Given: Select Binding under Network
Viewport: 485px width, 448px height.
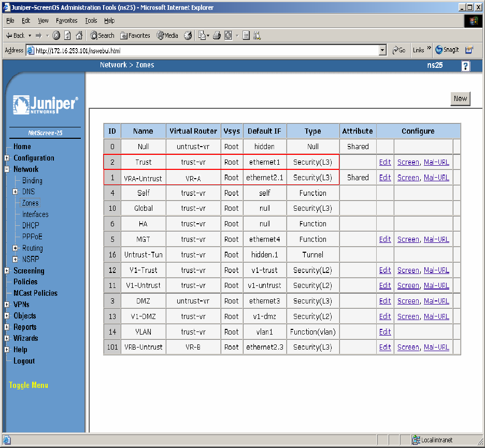Looking at the screenshot, I should (32, 181).
